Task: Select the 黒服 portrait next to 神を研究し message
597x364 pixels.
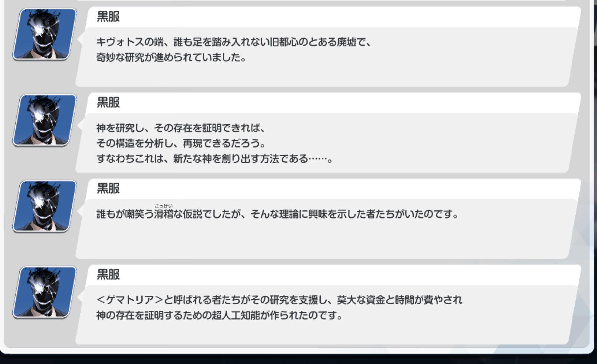Action: [x=44, y=120]
